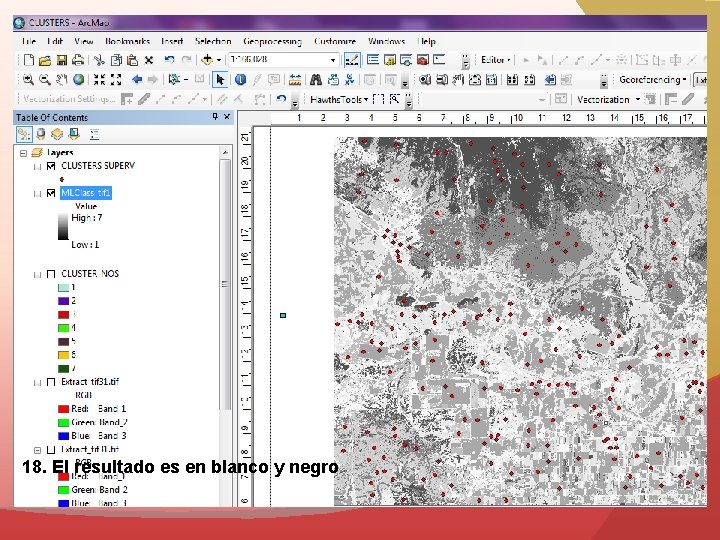Uncheck the MLClass_tif1 layer checkbox

click(x=51, y=193)
